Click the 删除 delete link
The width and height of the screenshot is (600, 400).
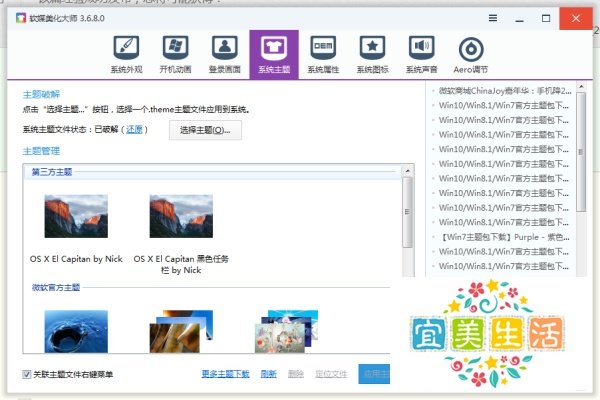(296, 374)
